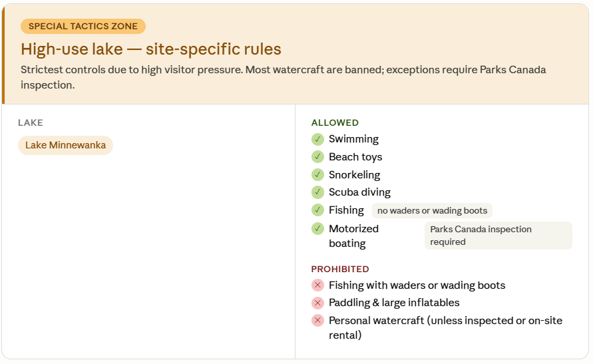Click the LAKE column label
The image size is (593, 364).
point(31,123)
